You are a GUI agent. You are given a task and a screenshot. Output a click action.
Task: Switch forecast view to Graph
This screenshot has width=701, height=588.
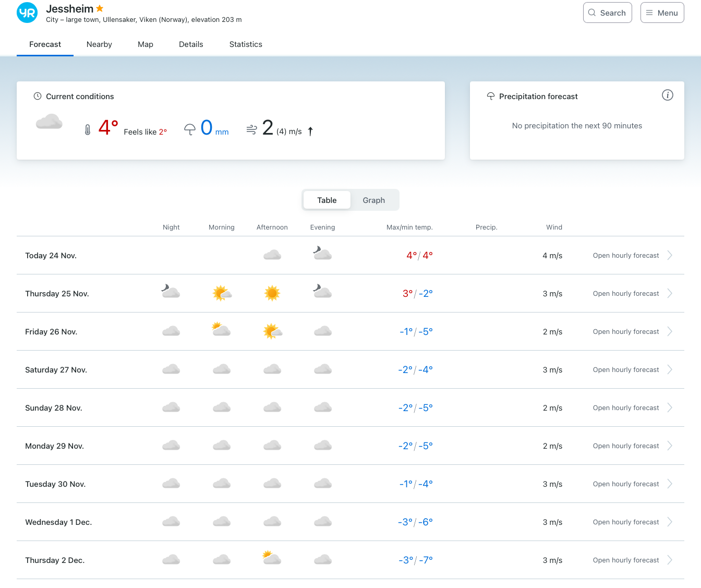pyautogui.click(x=373, y=200)
